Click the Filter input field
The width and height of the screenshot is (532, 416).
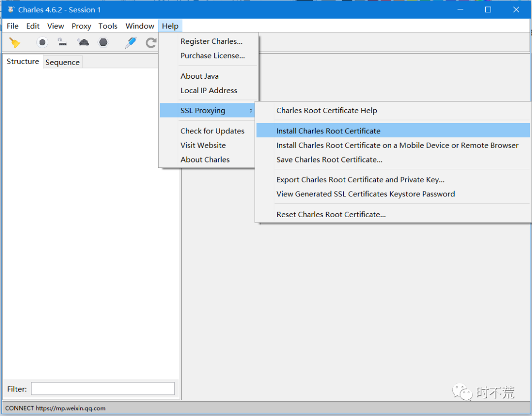click(103, 388)
